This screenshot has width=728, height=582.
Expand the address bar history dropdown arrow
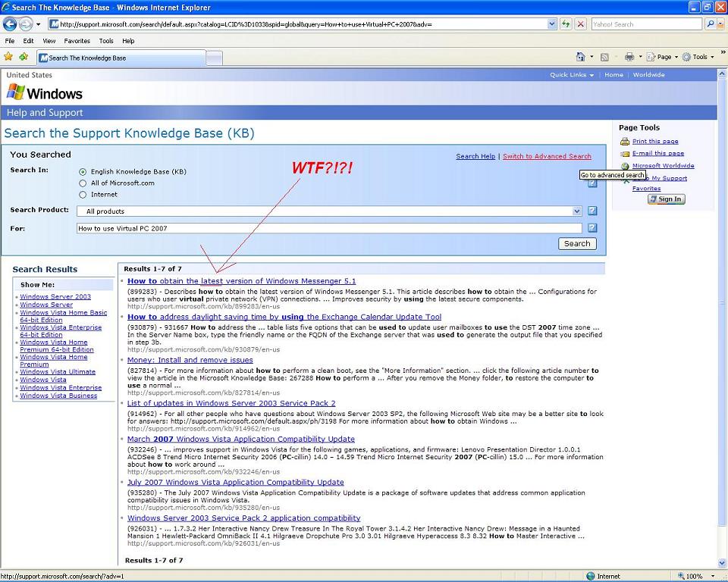(x=551, y=24)
